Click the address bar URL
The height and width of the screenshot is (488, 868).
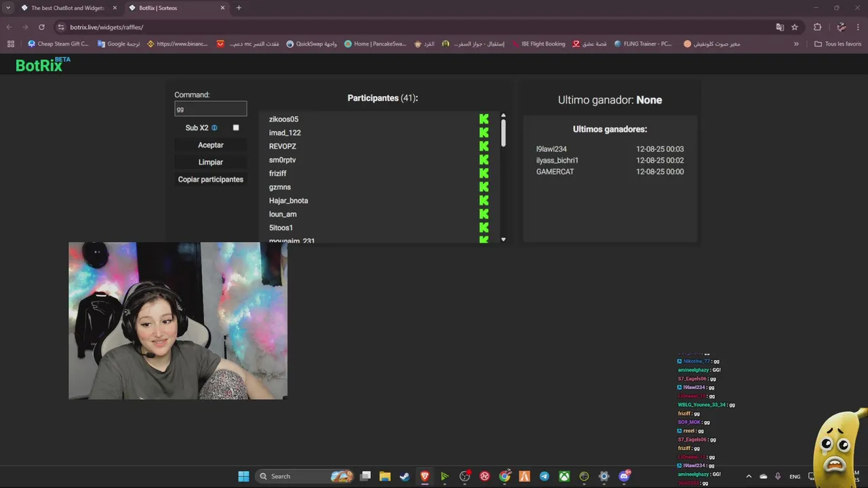106,27
